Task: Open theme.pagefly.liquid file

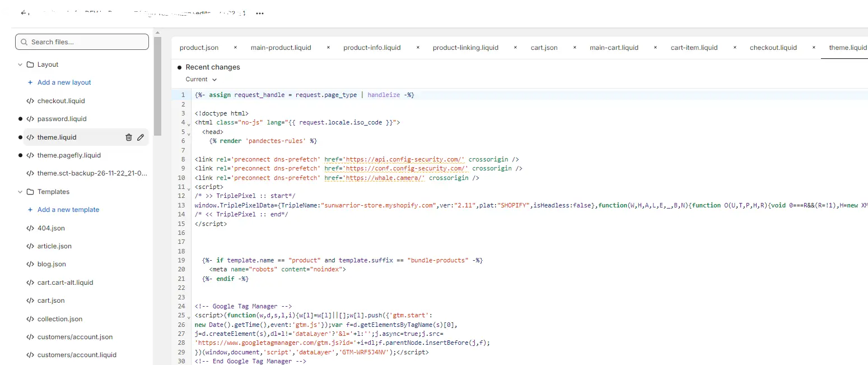Action: [69, 155]
